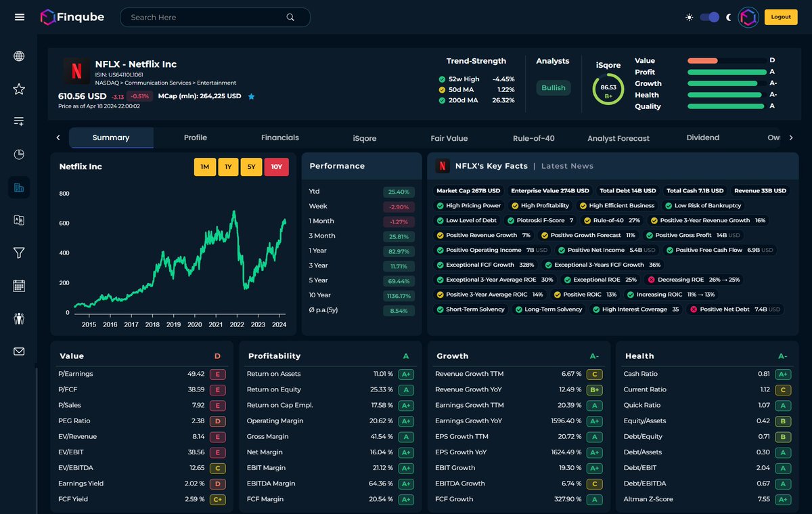Open the iSqore tab
The height and width of the screenshot is (514, 812).
pos(365,138)
